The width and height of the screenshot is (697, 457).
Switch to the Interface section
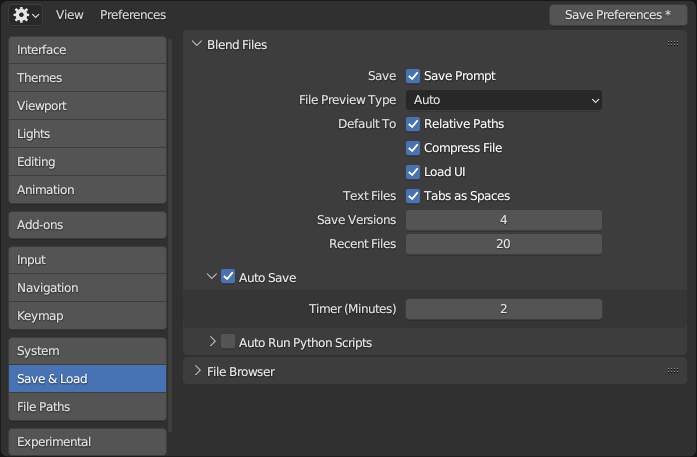click(88, 50)
